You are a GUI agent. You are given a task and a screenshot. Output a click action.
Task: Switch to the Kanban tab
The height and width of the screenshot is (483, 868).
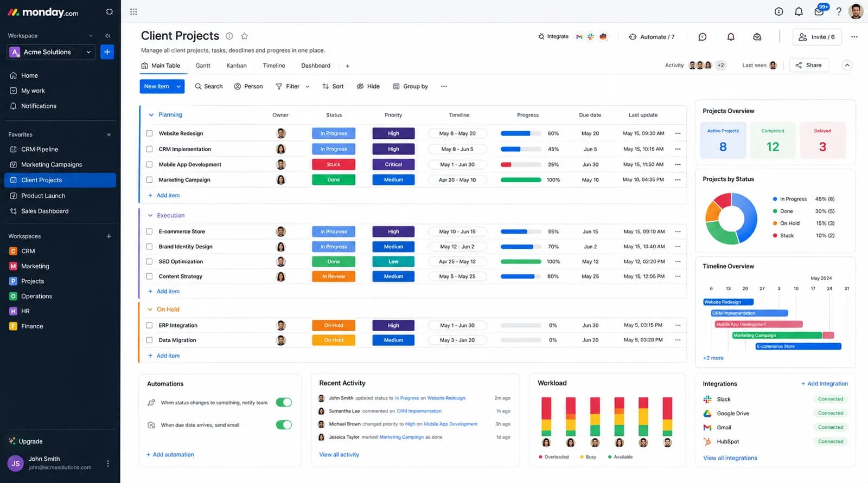[x=237, y=66]
